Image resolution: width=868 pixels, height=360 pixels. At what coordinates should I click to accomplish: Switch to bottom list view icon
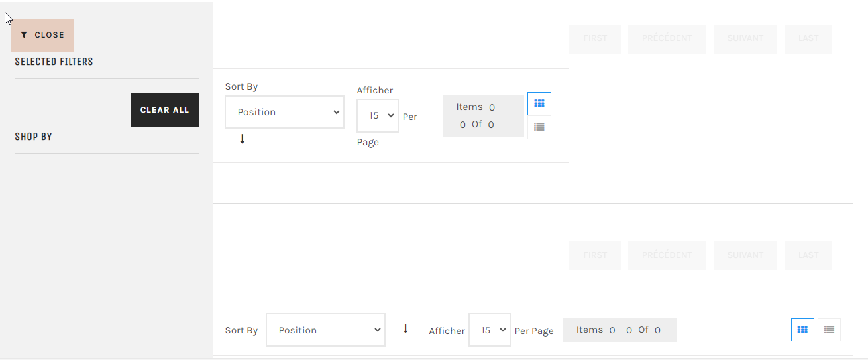829,330
